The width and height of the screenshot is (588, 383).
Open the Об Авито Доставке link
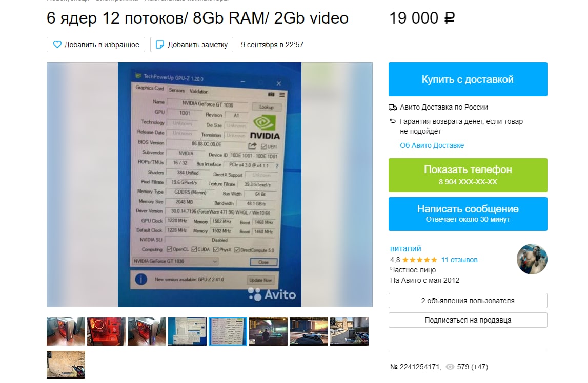tap(432, 145)
